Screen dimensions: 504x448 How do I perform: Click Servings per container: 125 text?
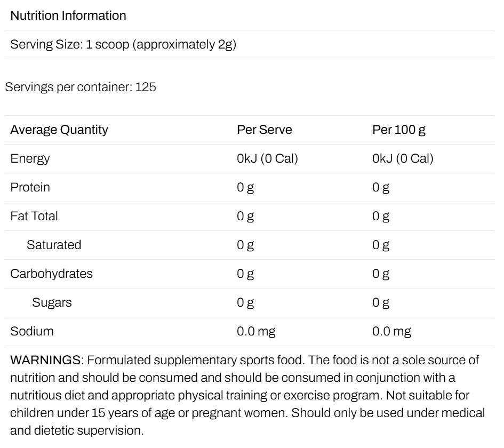[81, 87]
